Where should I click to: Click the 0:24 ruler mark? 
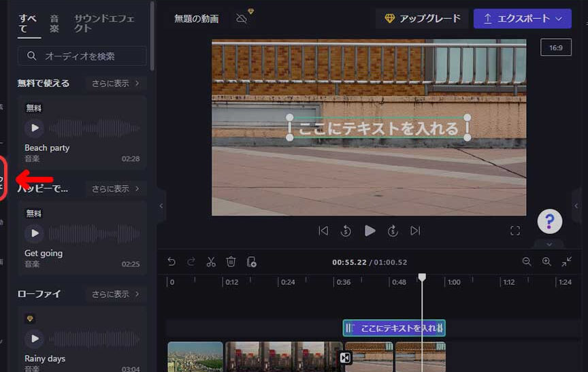click(288, 282)
